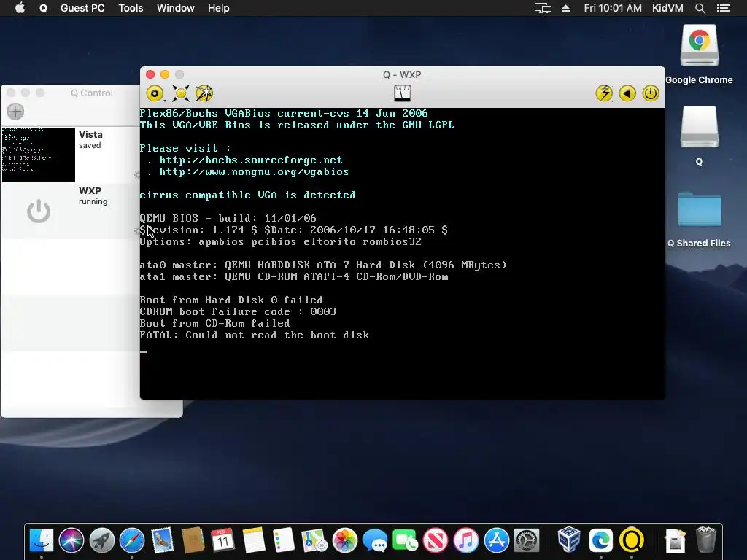The width and height of the screenshot is (747, 560).
Task: Click the eject icon in menu bar
Action: pyautogui.click(x=565, y=8)
